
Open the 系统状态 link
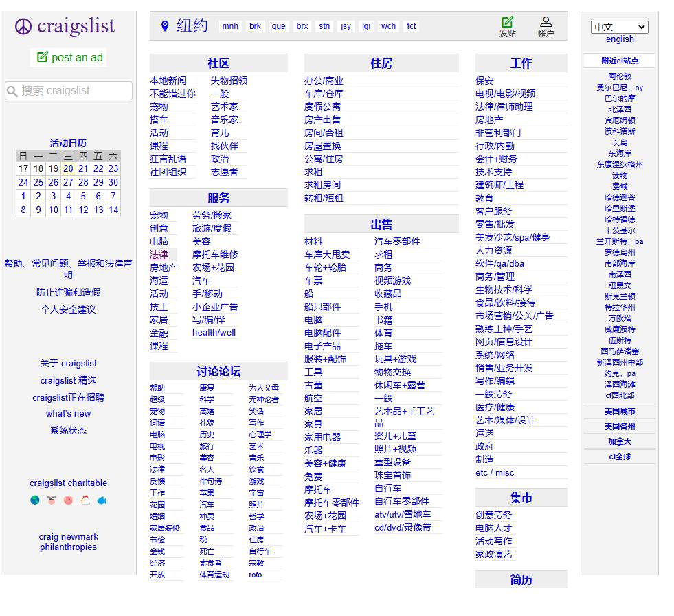pyautogui.click(x=68, y=430)
